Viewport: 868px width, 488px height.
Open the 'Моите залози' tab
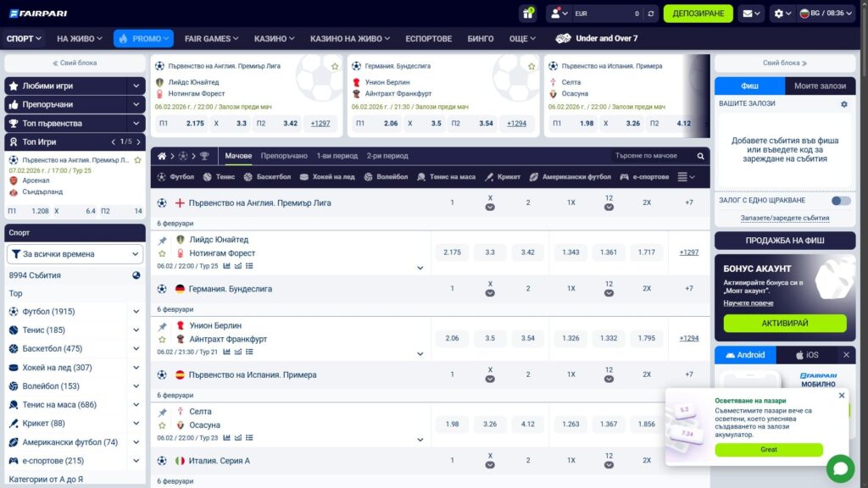(820, 86)
